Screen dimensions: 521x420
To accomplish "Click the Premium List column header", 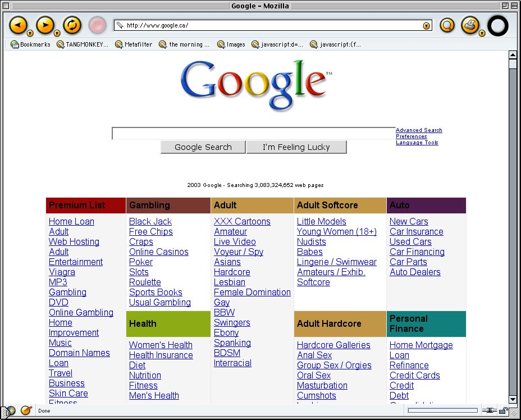I will tap(86, 206).
